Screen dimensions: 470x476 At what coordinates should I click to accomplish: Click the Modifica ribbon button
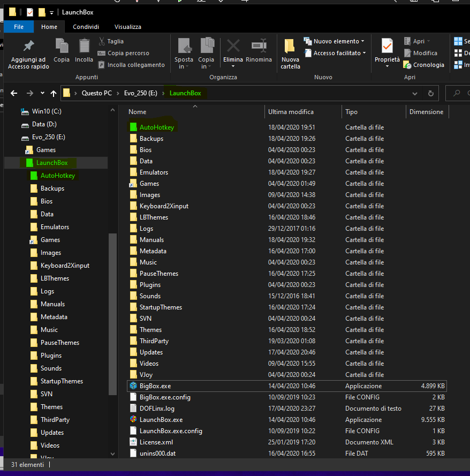pyautogui.click(x=421, y=53)
